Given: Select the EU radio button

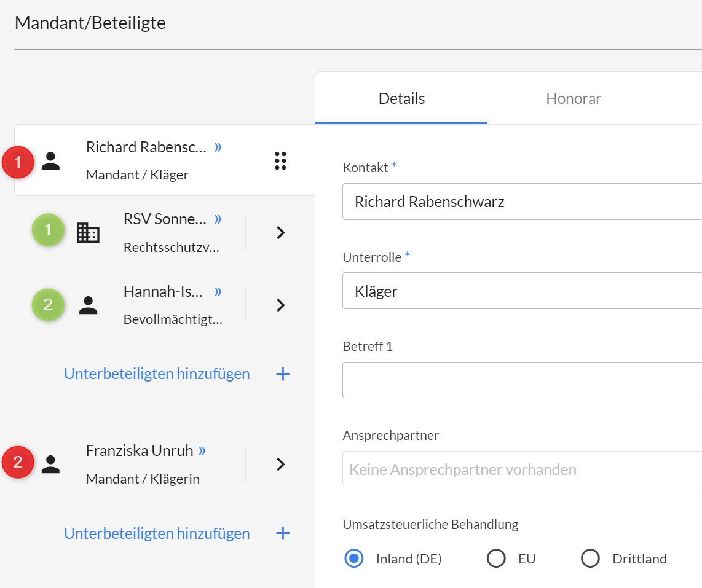Looking at the screenshot, I should (496, 559).
